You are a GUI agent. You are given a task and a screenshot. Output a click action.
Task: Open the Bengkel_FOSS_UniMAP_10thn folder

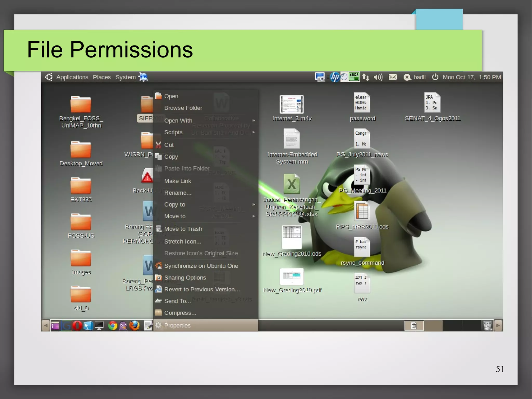point(81,104)
